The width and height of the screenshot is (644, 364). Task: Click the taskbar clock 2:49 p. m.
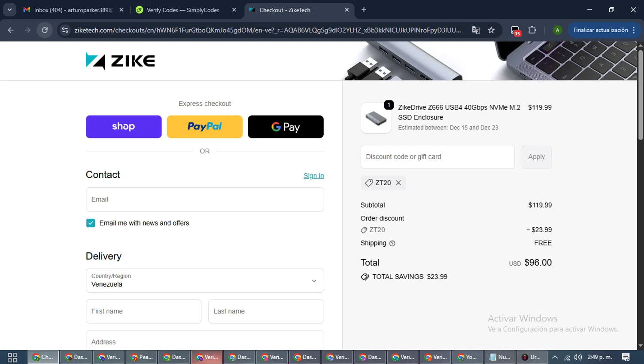coord(600,357)
